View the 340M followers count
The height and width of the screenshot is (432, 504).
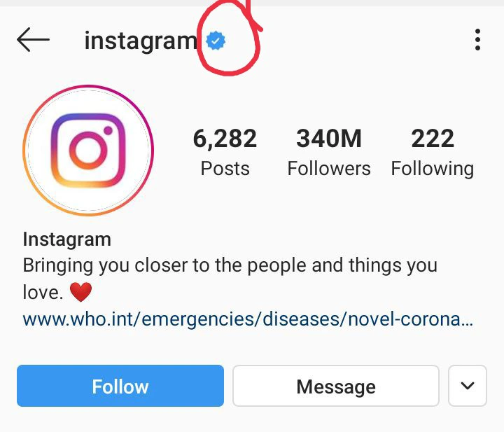(x=328, y=139)
